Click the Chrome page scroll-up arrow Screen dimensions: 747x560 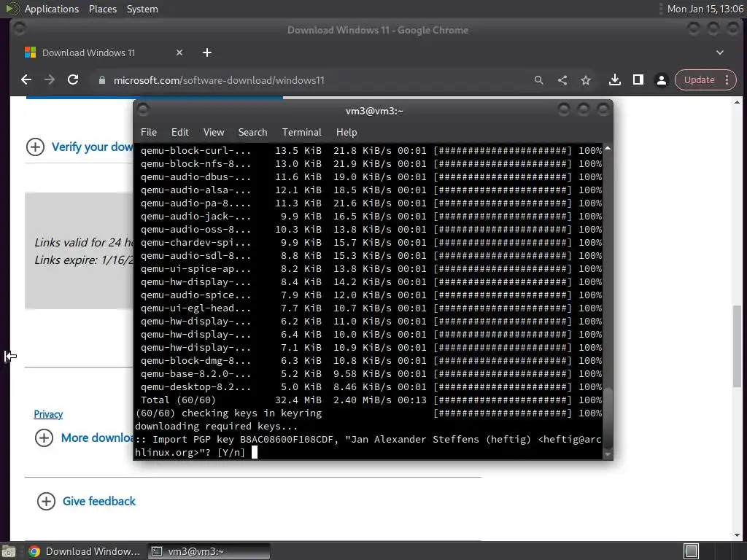737,102
